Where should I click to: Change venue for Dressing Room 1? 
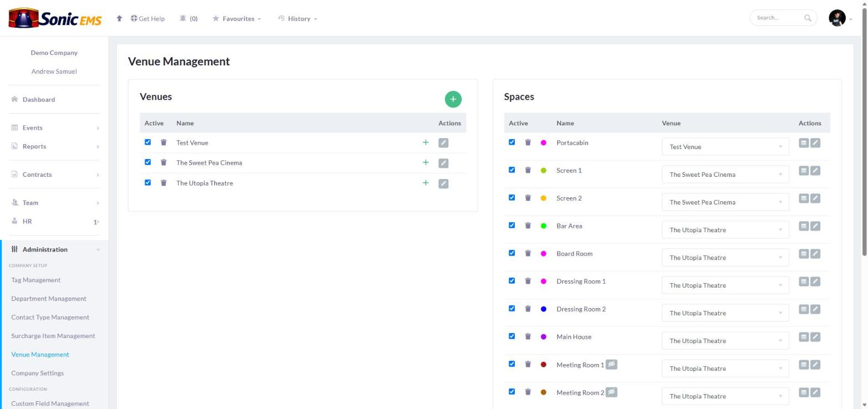725,285
